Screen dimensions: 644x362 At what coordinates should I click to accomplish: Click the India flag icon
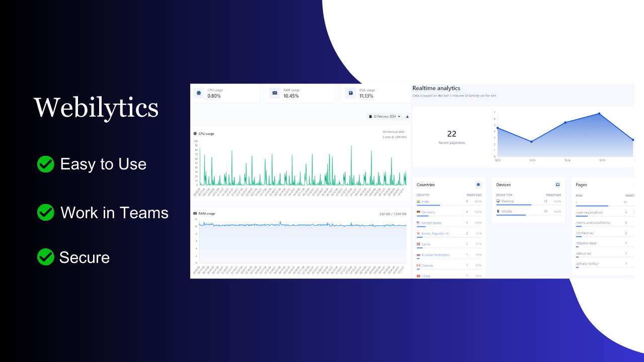point(418,201)
